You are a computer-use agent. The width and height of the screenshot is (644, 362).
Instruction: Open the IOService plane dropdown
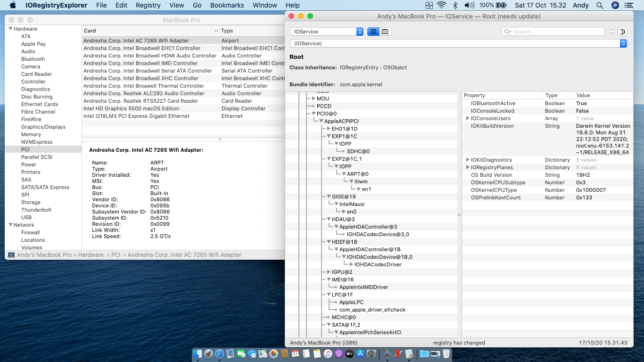click(x=327, y=32)
